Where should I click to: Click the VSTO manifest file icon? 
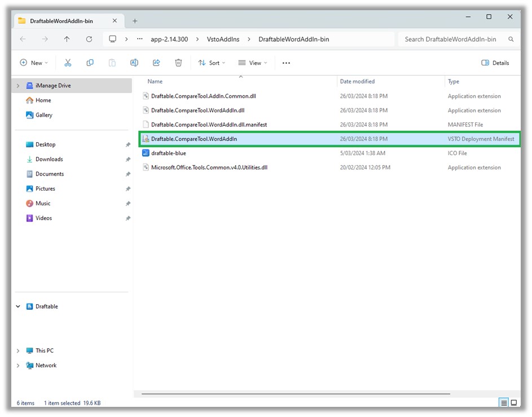pyautogui.click(x=146, y=139)
